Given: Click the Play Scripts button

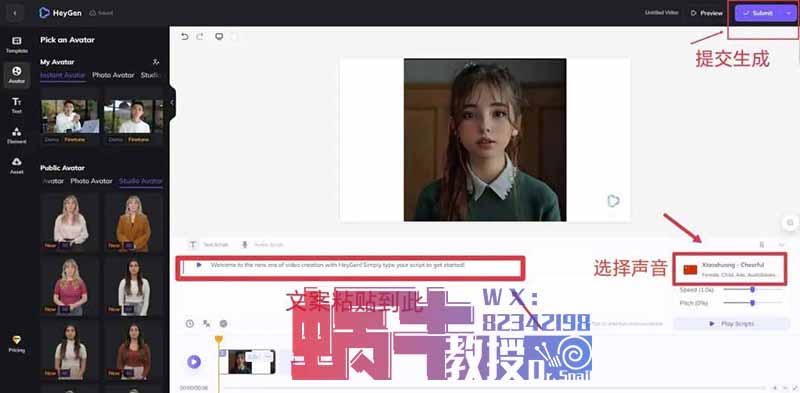Looking at the screenshot, I should [732, 324].
